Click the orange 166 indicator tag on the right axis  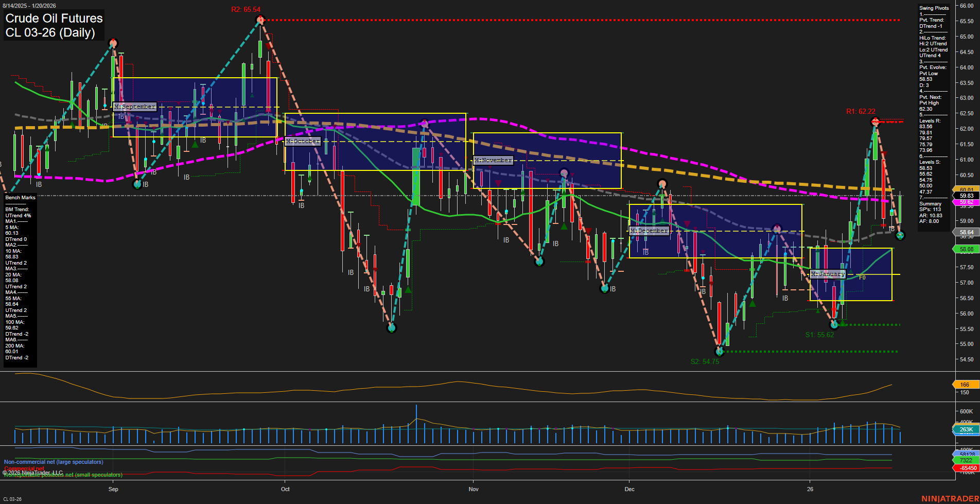[965, 384]
